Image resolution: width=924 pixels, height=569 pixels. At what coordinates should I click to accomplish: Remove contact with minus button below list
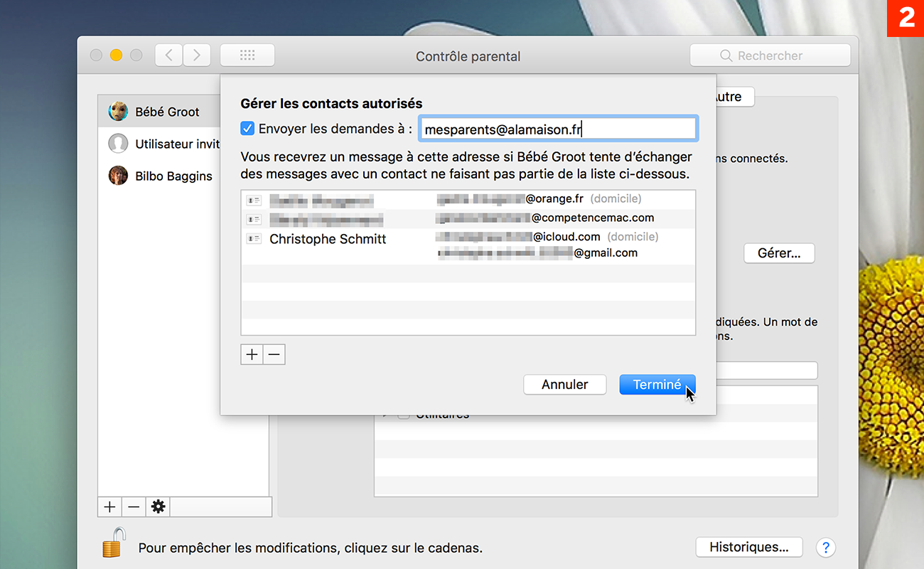point(274,354)
